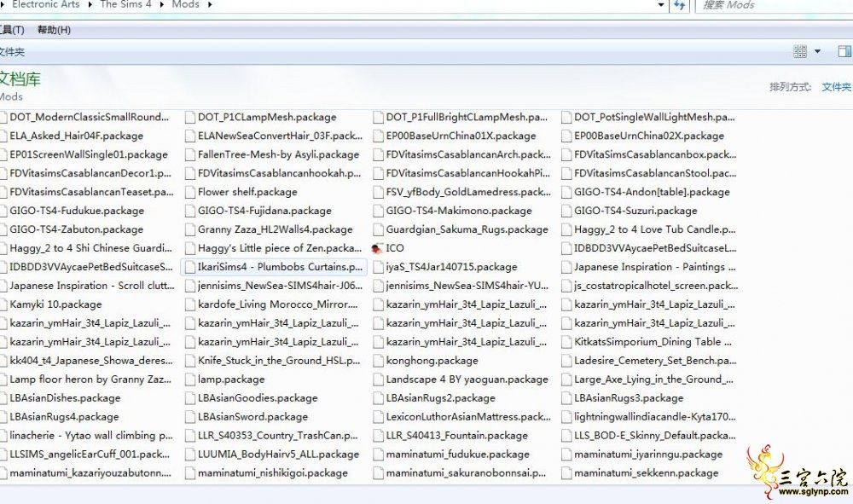Select file icon of LUUMIA_BodyHairv5_ALL.package
The image size is (853, 504).
(x=190, y=455)
